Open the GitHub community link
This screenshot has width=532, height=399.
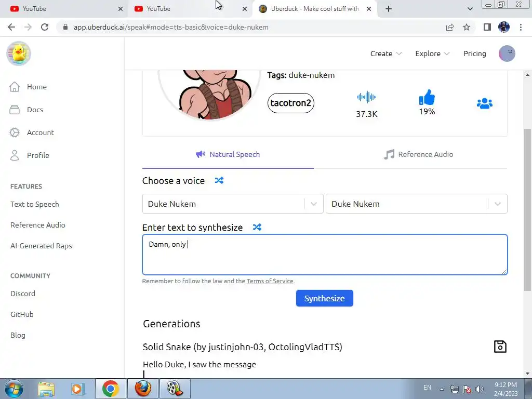[22, 314]
